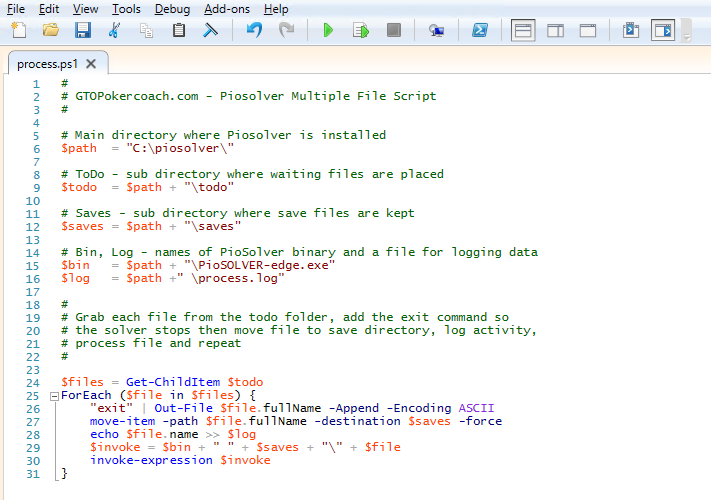Start PowerShell in a separate window icon
The image size is (711, 500).
click(x=480, y=31)
